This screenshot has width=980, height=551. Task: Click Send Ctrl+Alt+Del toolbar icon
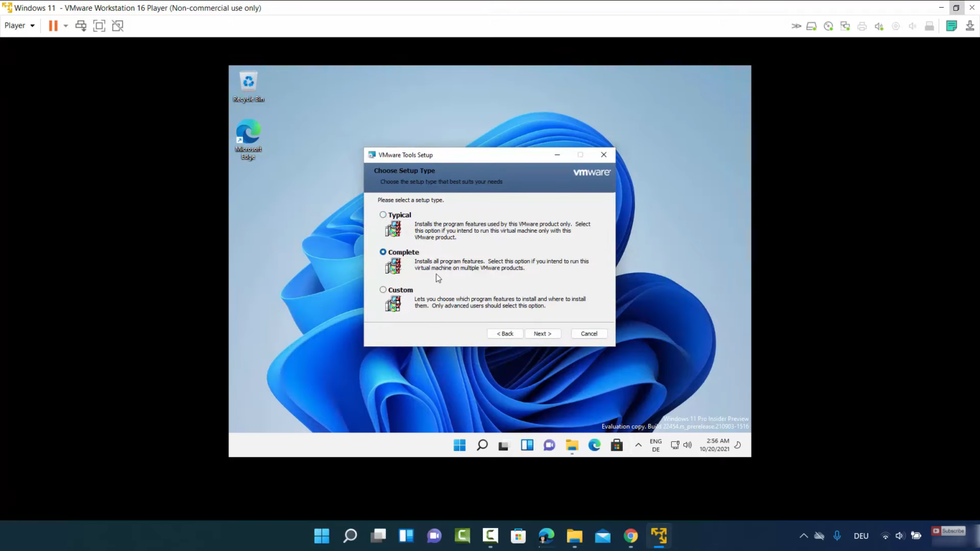(x=81, y=26)
